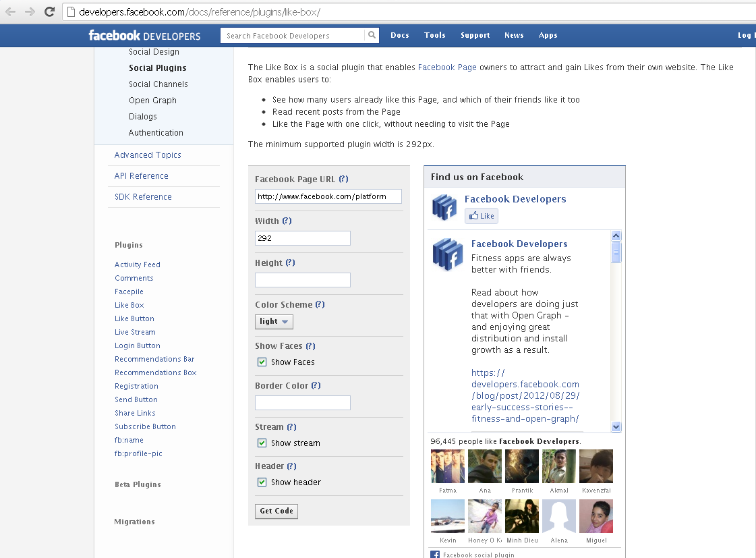Disable the Show stream checkbox
The image size is (756, 558).
tap(262, 443)
